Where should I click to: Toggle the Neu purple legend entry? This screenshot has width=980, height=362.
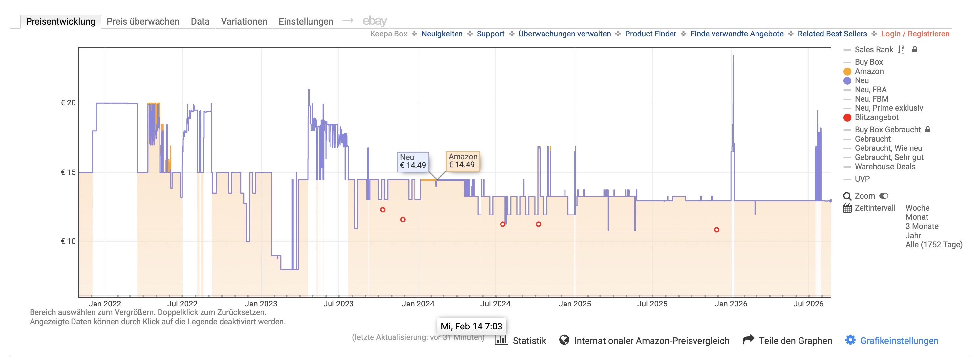(862, 80)
